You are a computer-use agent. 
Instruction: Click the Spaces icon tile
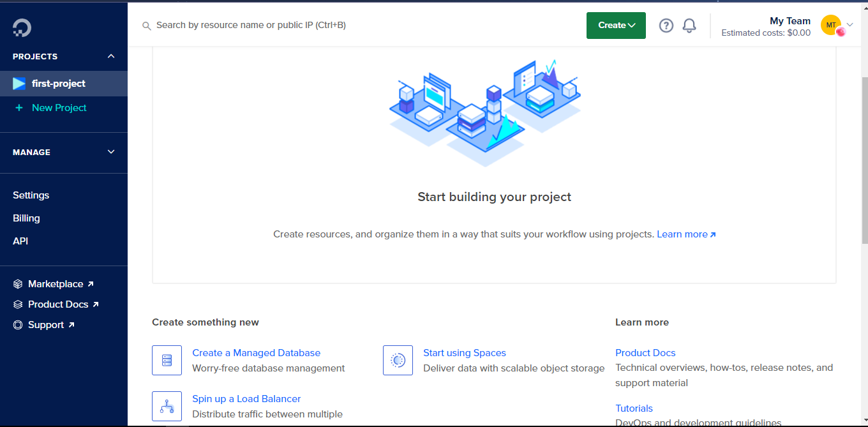pos(398,360)
